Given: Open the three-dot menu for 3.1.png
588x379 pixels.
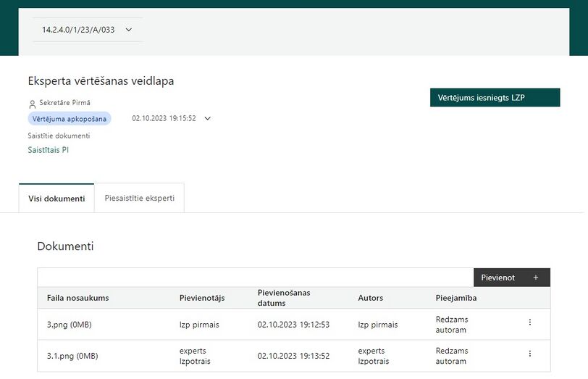Looking at the screenshot, I should 530,354.
